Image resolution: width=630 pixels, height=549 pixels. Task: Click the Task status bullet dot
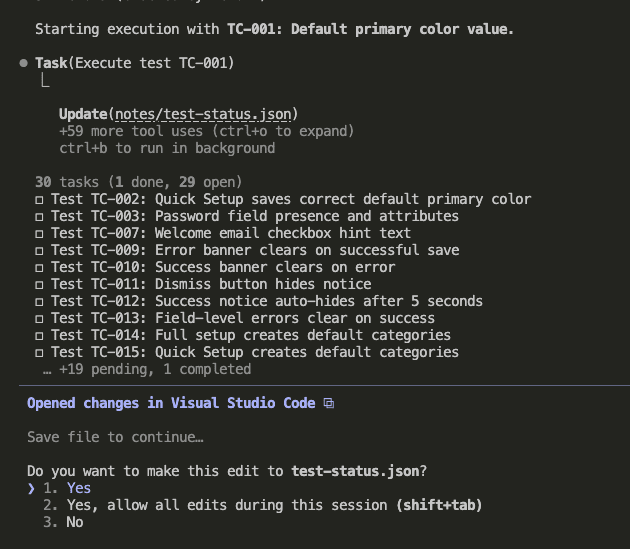(x=24, y=63)
